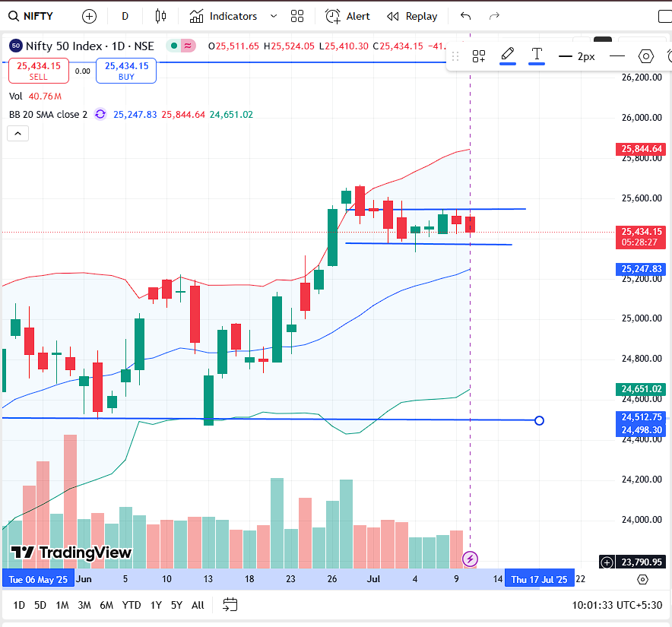The width and height of the screenshot is (672, 627).
Task: Expand the favorite indicators chevron next to Indicators
Action: click(x=274, y=16)
